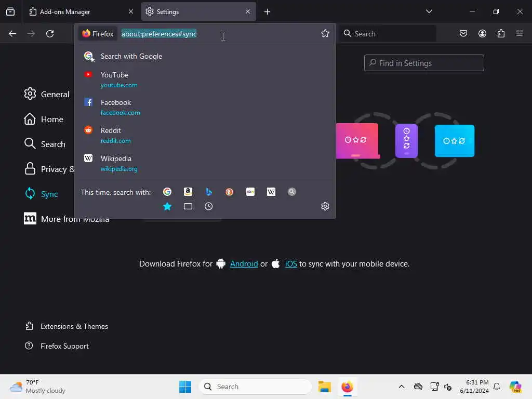Open Save to Pocket
The height and width of the screenshot is (399, 532).
[463, 33]
